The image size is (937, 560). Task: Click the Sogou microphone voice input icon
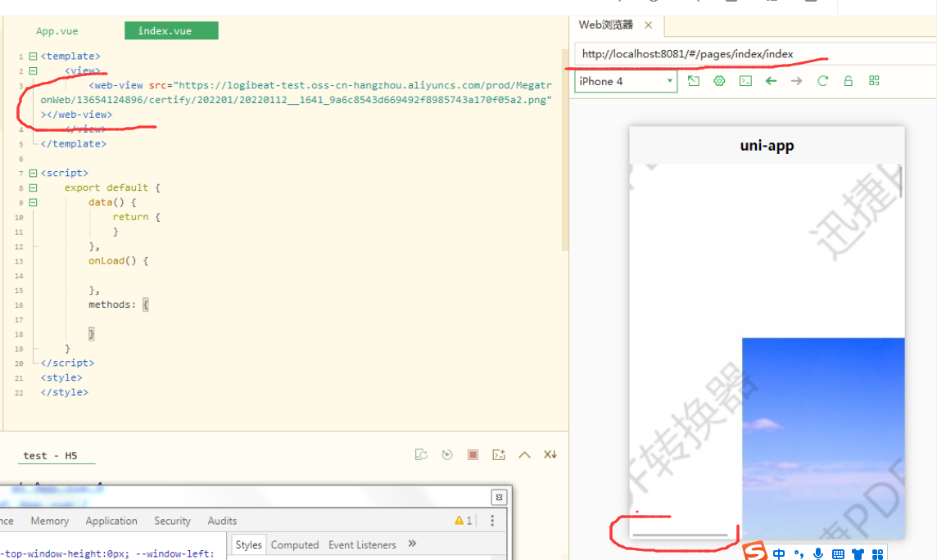pyautogui.click(x=818, y=554)
